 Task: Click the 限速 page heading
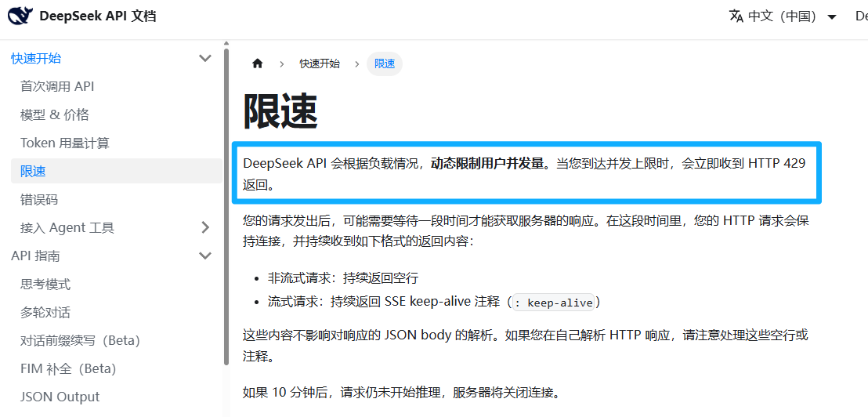click(280, 111)
